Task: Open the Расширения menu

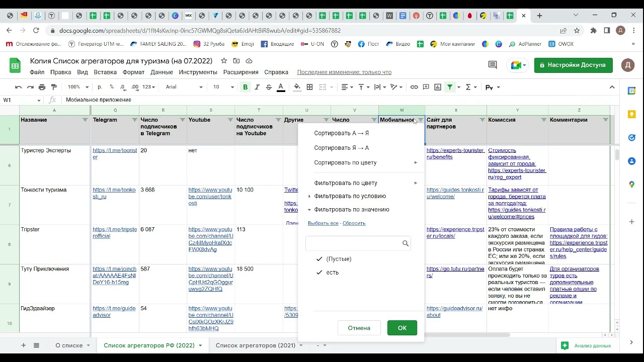Action: pyautogui.click(x=241, y=72)
